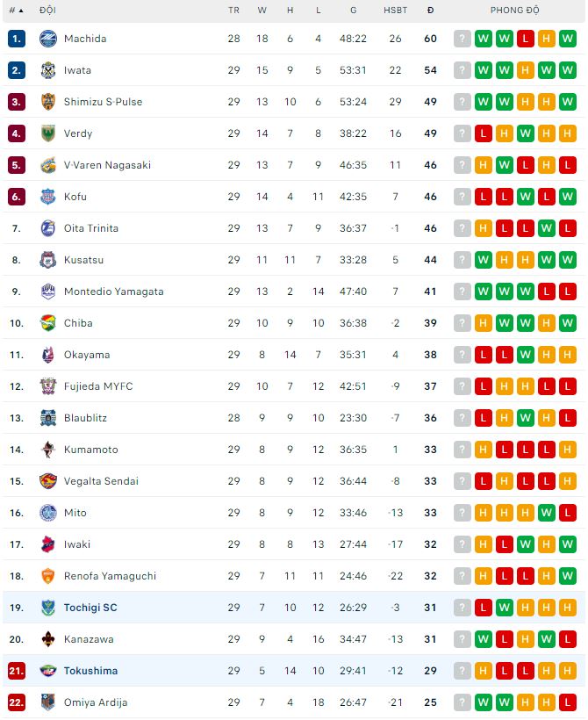Select the V-Varen Nagasaki logo icon
Screen dimensions: 588x720
(x=47, y=165)
